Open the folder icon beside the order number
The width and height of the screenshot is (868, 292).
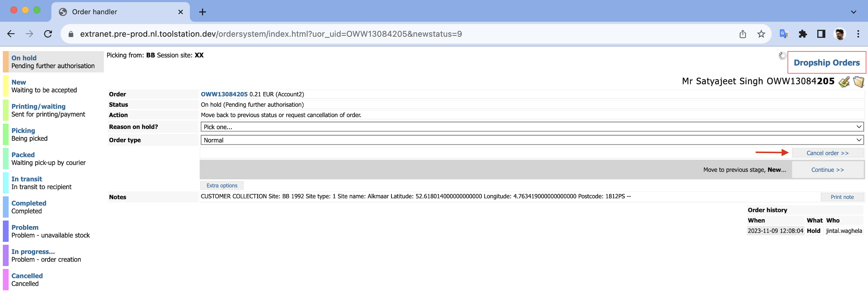pyautogui.click(x=859, y=81)
